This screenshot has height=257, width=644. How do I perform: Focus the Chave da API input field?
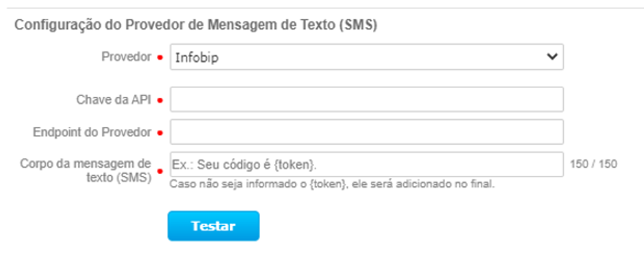[367, 99]
